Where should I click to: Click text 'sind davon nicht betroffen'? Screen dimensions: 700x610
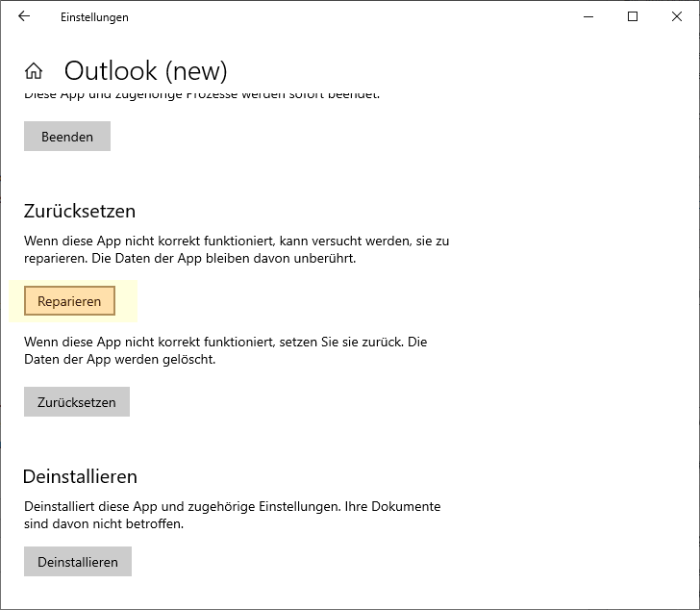pos(104,523)
